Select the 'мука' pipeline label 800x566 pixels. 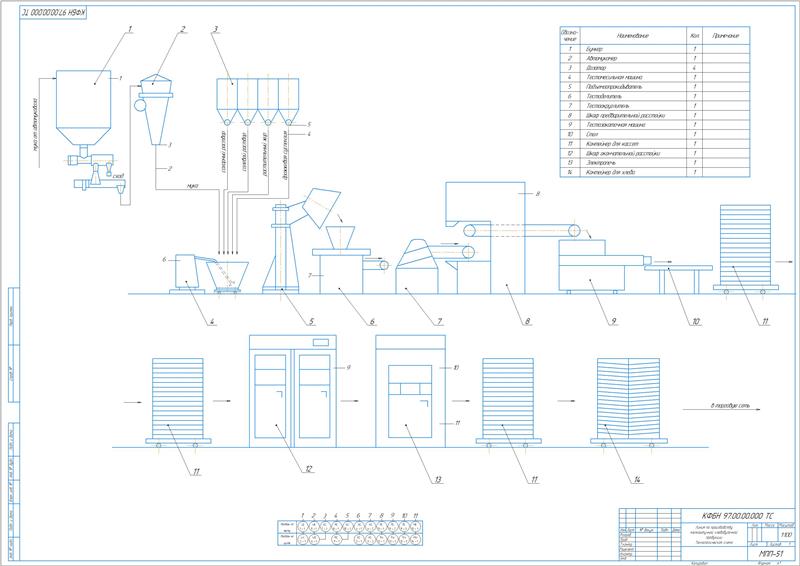192,186
